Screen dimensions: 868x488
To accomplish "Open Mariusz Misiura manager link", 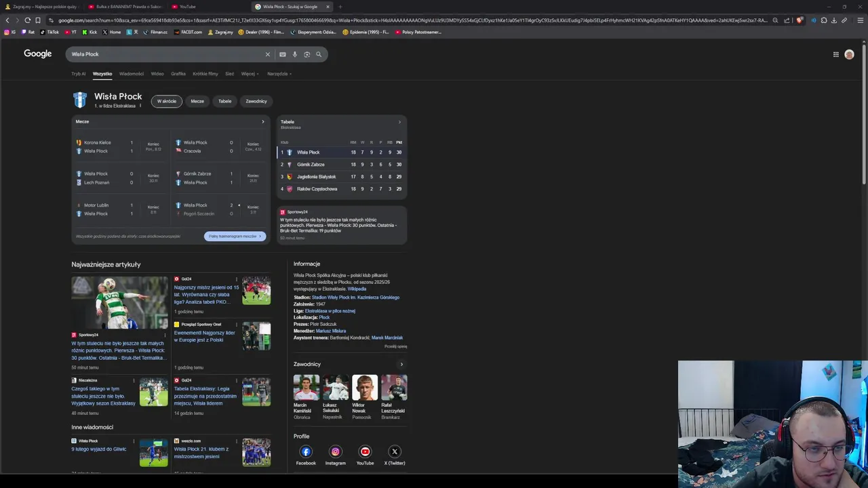I will click(331, 331).
